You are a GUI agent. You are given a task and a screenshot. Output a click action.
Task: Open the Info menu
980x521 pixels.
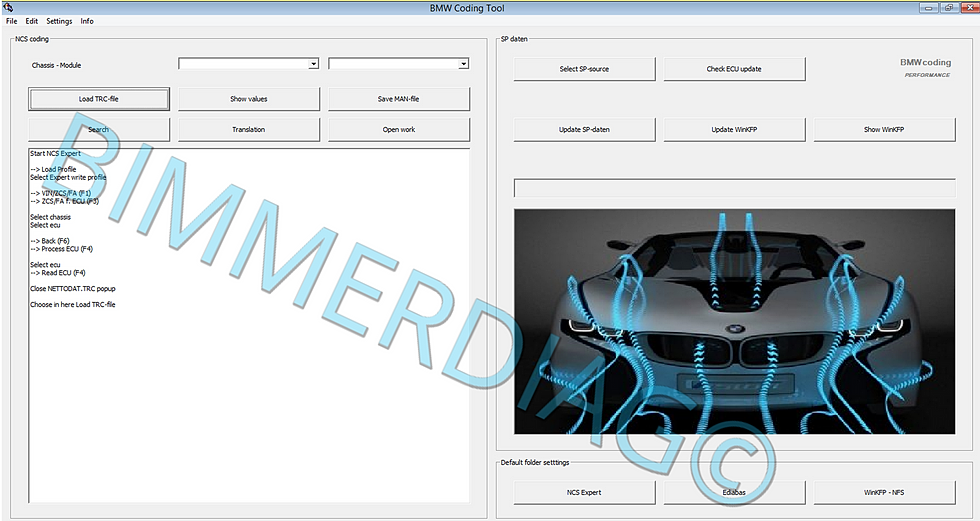[87, 21]
